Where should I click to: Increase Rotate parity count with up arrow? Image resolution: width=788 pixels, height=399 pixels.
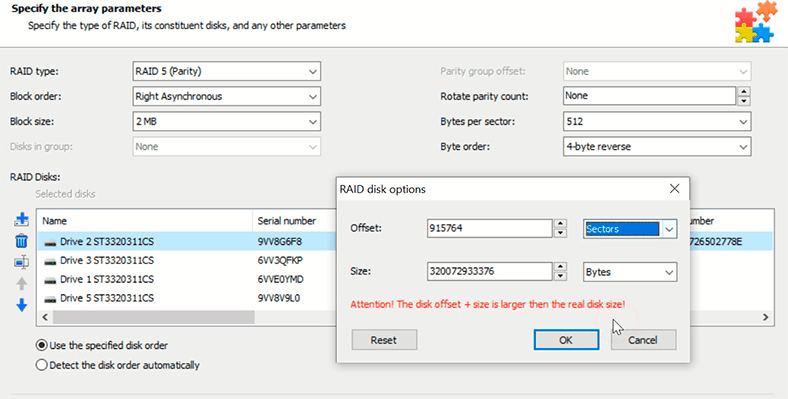click(x=744, y=91)
